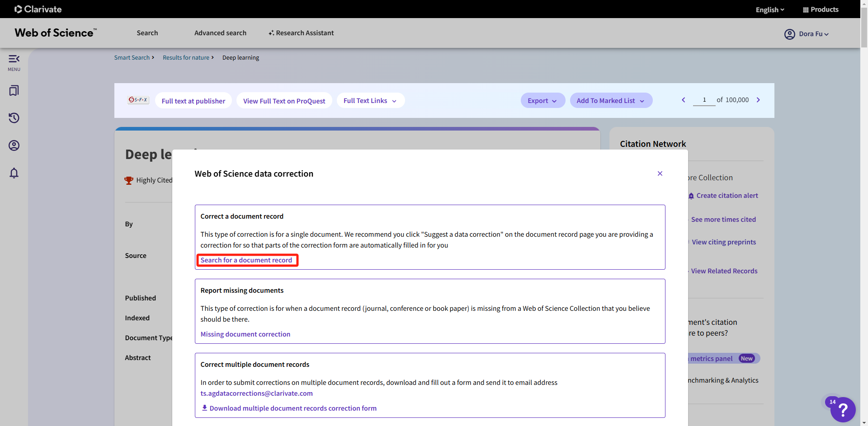Download multiple document records correction form

click(292, 408)
